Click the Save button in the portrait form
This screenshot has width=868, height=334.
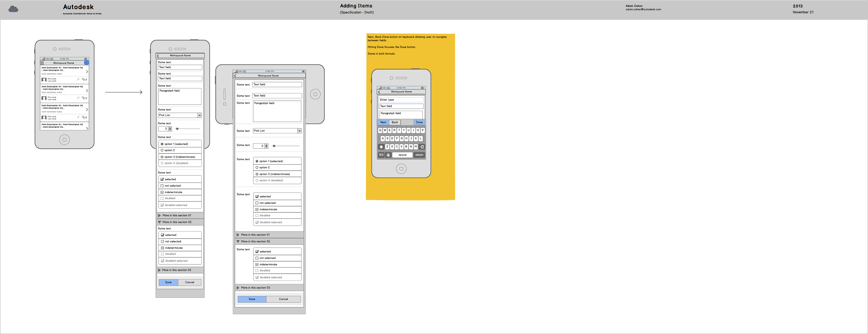pyautogui.click(x=168, y=282)
